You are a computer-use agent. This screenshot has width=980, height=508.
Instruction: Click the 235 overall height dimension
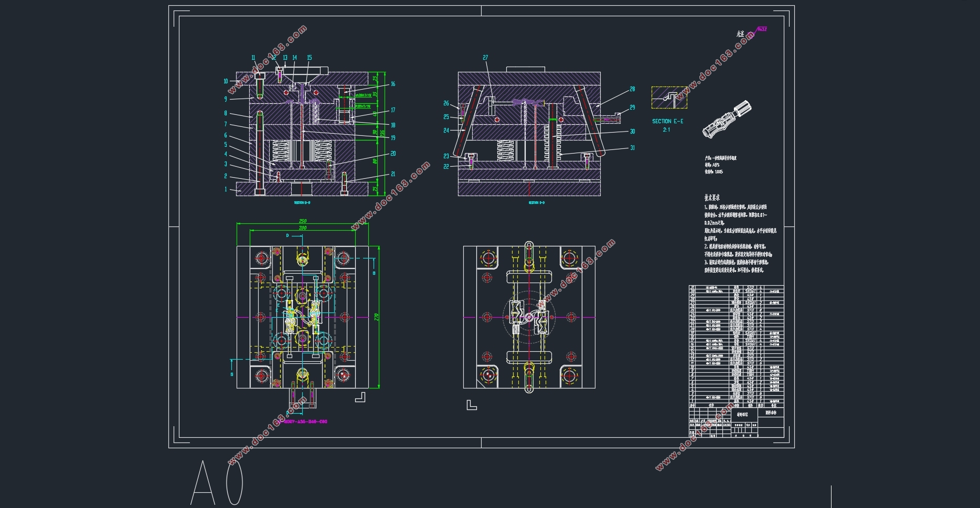pyautogui.click(x=382, y=134)
